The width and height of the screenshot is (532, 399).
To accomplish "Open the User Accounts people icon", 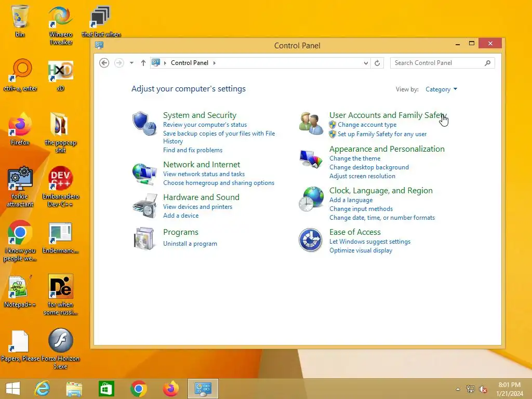I will point(311,123).
